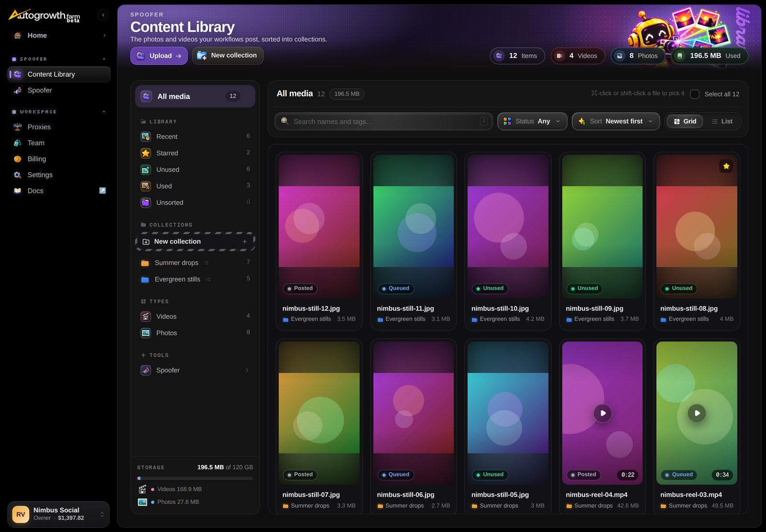Collapse the Workspace section arrow

tap(104, 112)
